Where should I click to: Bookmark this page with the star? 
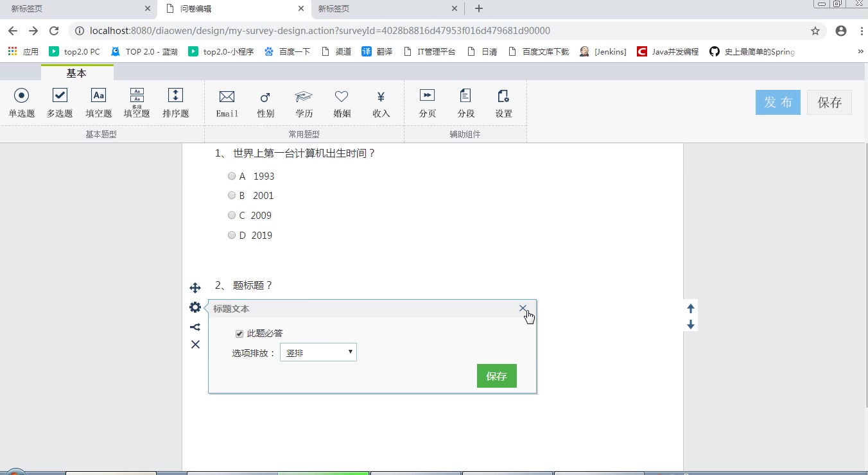click(815, 31)
